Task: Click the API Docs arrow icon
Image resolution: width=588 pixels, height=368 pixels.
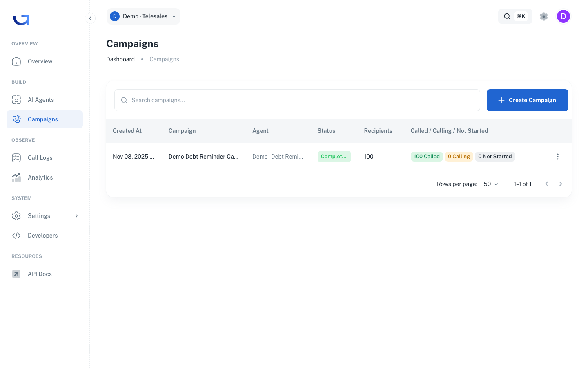Action: (x=16, y=274)
